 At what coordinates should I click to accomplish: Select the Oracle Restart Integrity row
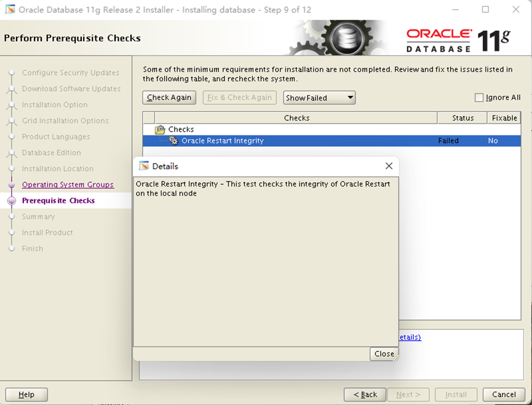click(x=332, y=141)
